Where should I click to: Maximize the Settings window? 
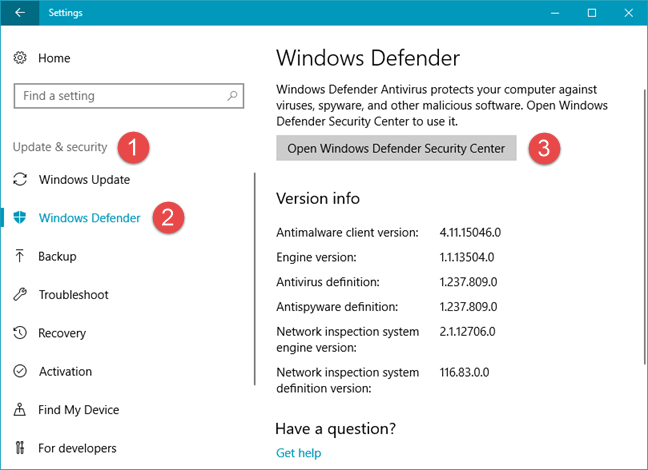(592, 13)
